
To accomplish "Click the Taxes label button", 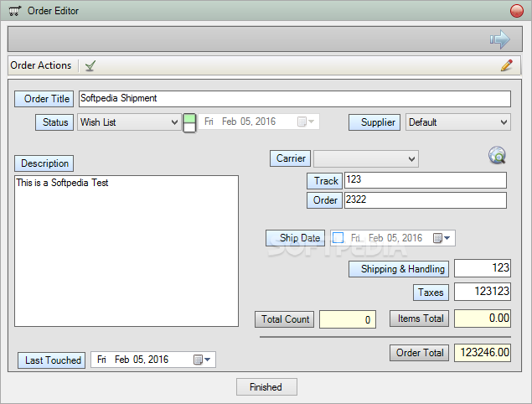I will click(x=431, y=293).
